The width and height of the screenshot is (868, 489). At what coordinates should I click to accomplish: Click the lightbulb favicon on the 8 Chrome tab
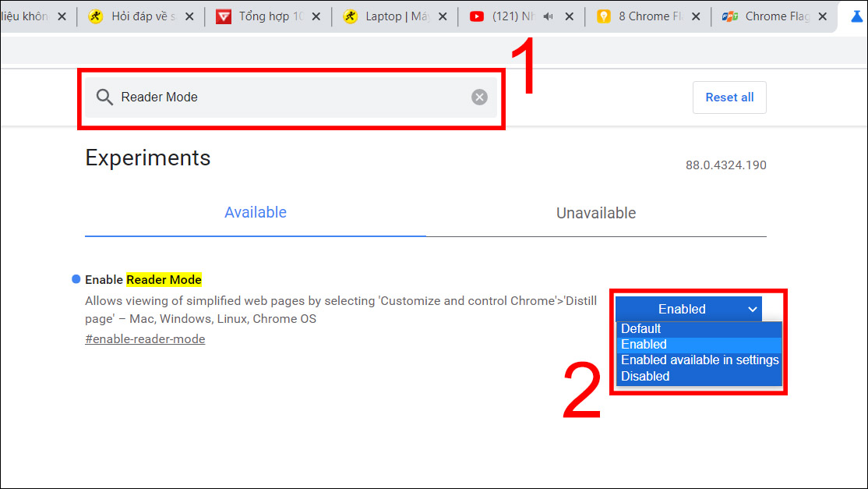(x=604, y=16)
